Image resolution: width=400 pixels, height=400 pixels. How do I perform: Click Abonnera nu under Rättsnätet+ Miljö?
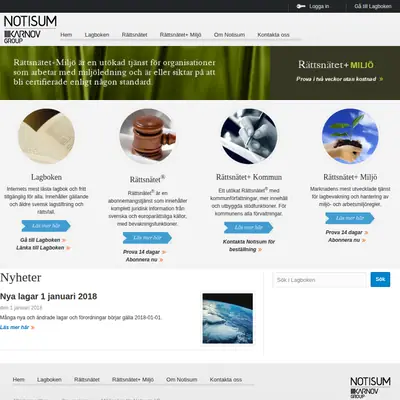[x=347, y=240]
